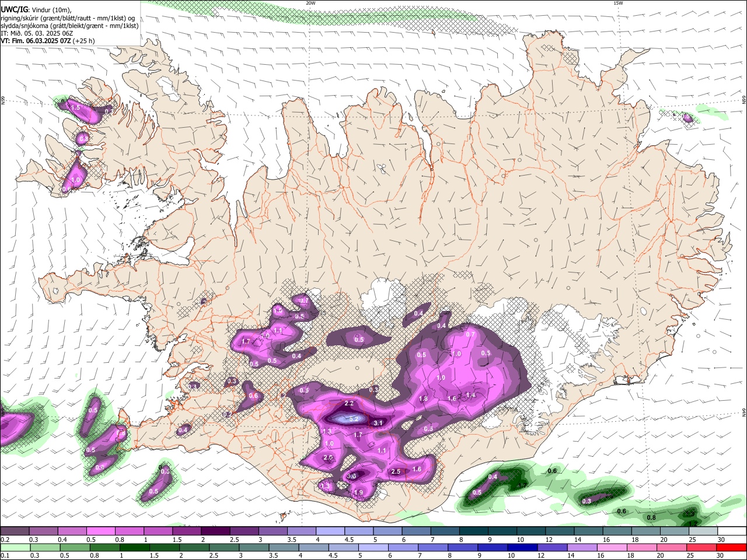The image size is (747, 560).
Task: Click the '0.1' tick label on the lower green scale
Action: [x=4, y=555]
